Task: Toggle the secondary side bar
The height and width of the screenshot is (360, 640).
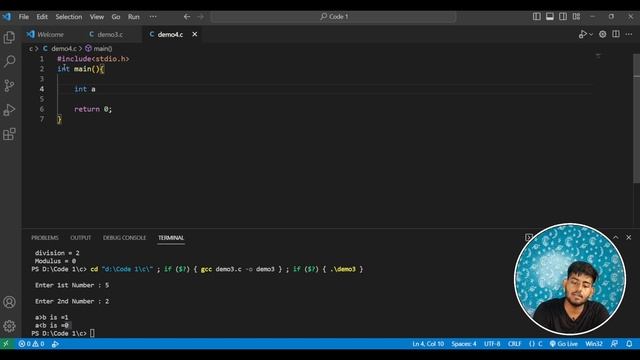Action: tap(563, 16)
